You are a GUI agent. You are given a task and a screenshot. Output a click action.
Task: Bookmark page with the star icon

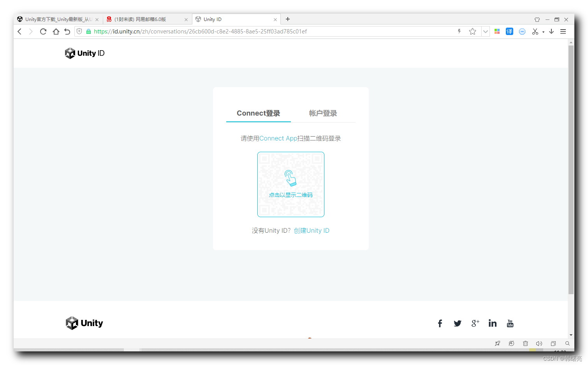pyautogui.click(x=473, y=32)
